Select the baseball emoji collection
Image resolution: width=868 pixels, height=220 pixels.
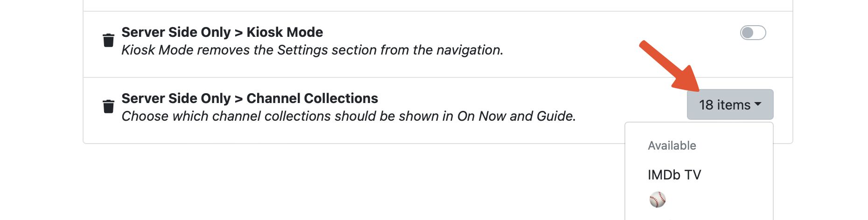pyautogui.click(x=657, y=199)
